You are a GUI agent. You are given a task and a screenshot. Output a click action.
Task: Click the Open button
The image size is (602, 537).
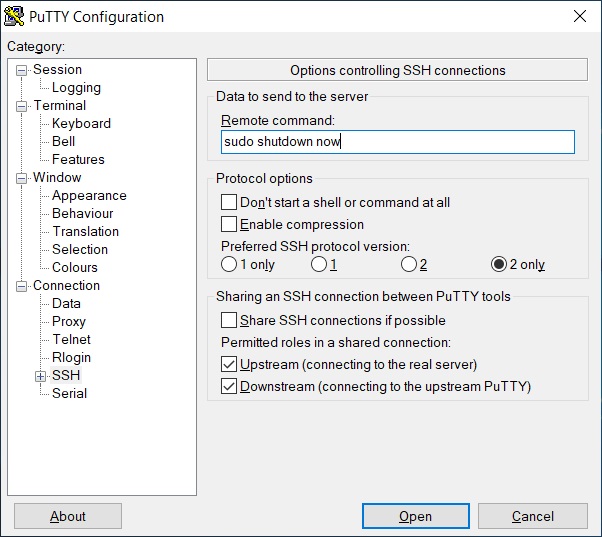(x=415, y=516)
